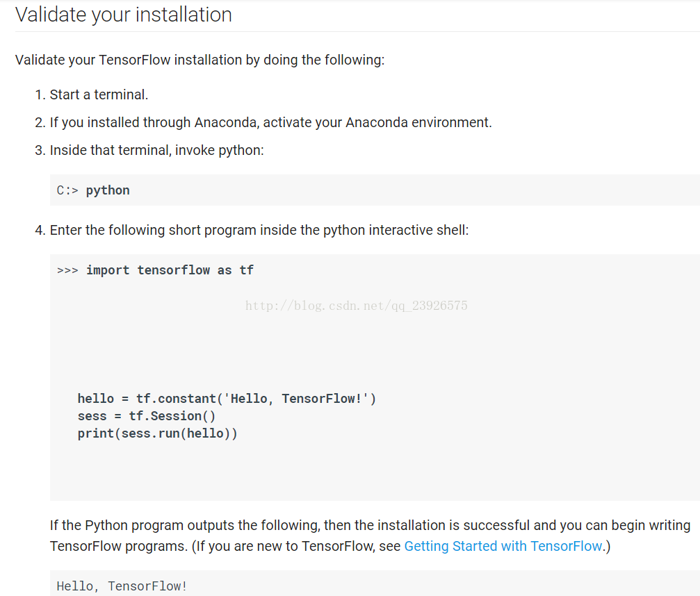Viewport: 700px width, 596px height.
Task: Click the 'Validate your TensorFlow installation' intro sentence
Action: pos(200,60)
